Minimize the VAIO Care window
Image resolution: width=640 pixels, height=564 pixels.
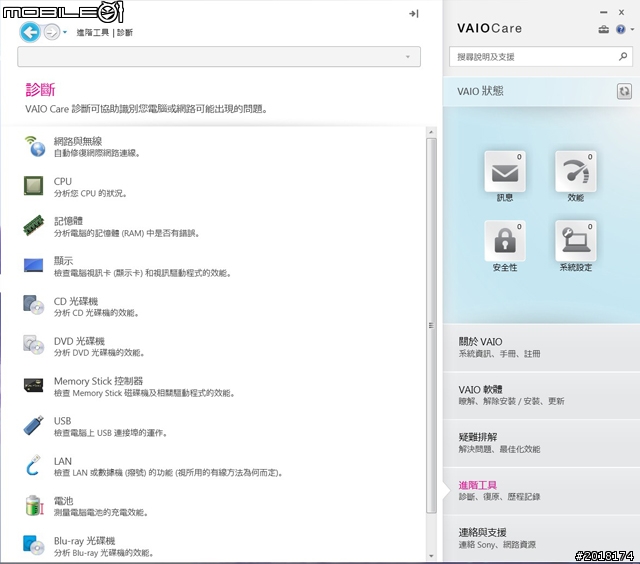pos(603,13)
